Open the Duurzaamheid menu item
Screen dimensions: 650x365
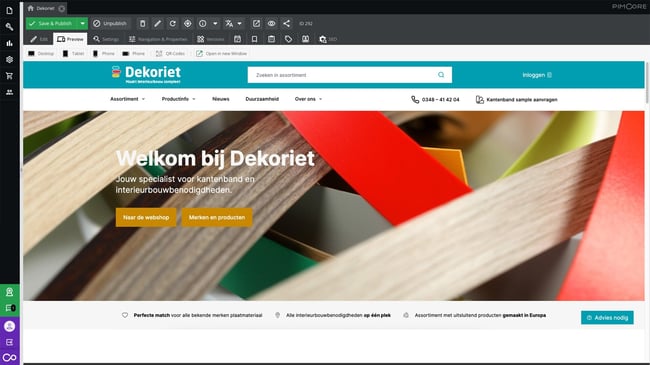[x=262, y=99]
